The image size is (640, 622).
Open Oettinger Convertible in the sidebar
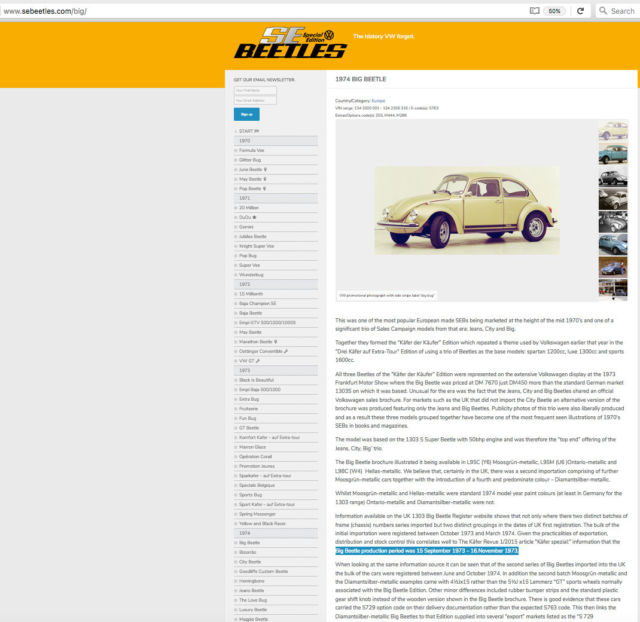(262, 351)
